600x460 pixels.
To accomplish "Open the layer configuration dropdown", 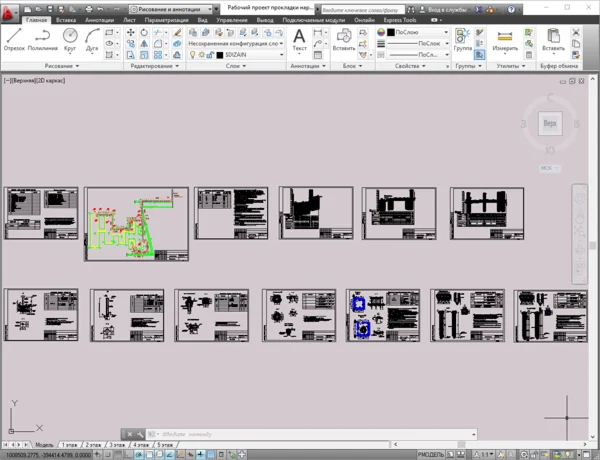I will tap(235, 44).
